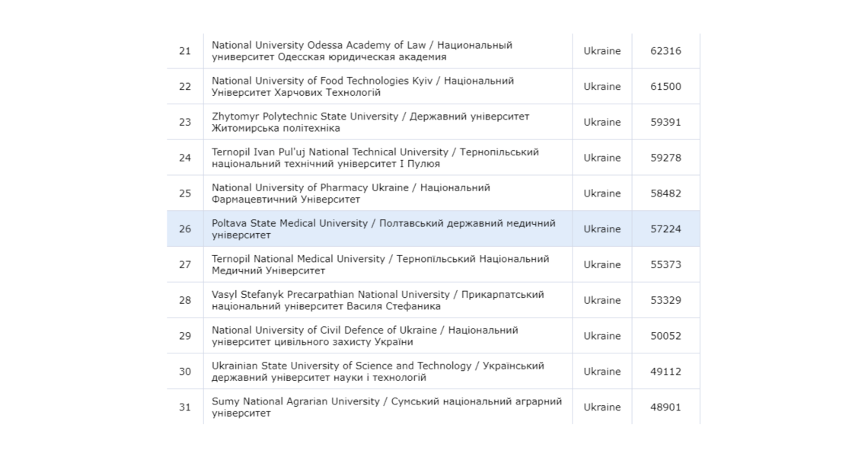Select Poltava State Medical University name
Screen dimensions: 868x457
(x=383, y=228)
